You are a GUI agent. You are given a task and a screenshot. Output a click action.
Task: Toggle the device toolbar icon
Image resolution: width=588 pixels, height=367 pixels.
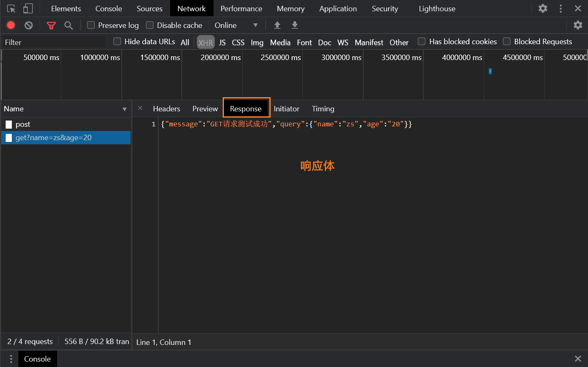pos(28,9)
